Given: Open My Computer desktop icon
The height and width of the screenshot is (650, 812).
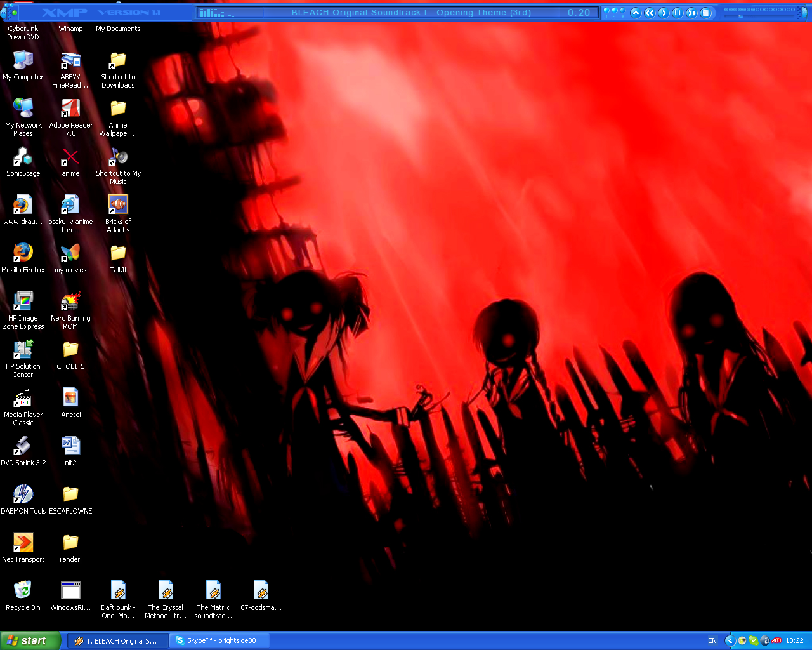Looking at the screenshot, I should [x=23, y=65].
